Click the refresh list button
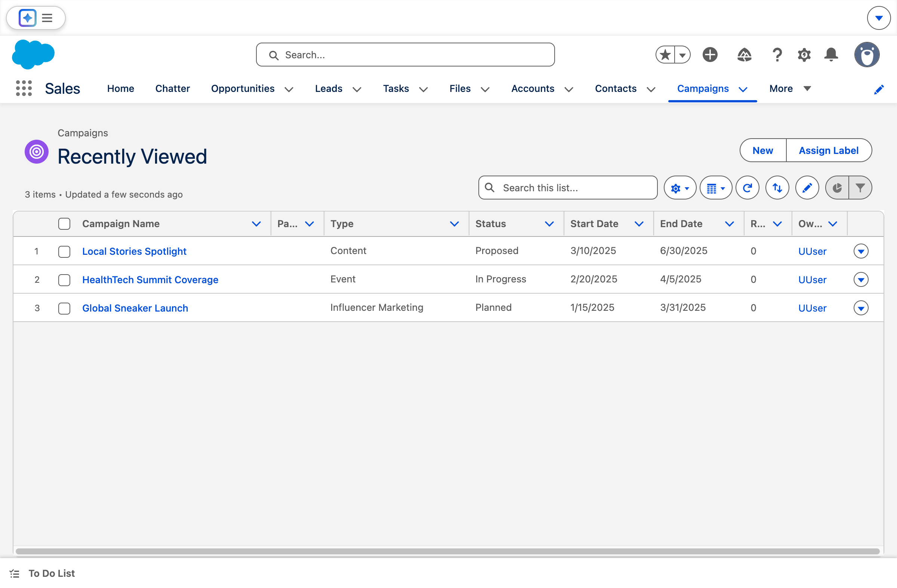Screen dimensions: 897x588 (x=747, y=188)
